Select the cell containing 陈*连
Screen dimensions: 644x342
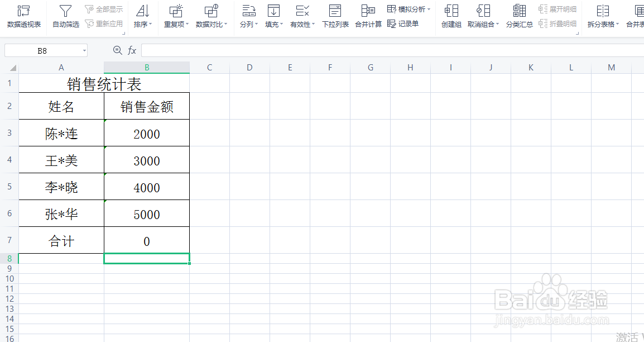coord(61,133)
